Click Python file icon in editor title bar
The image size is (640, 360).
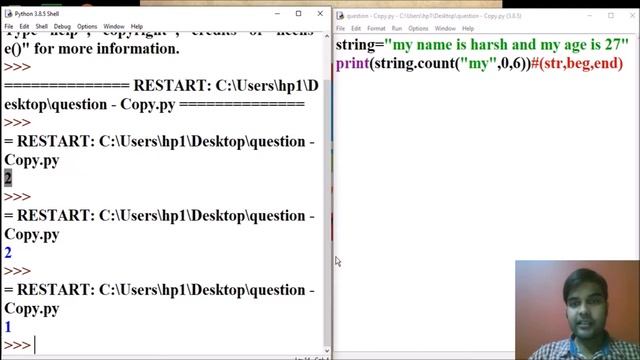click(x=340, y=16)
